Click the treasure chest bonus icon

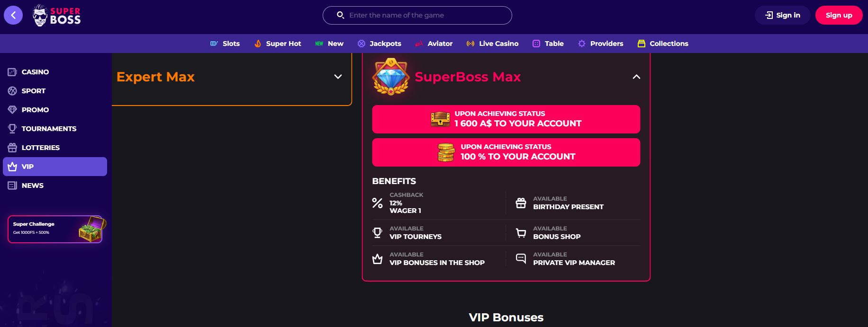click(440, 119)
